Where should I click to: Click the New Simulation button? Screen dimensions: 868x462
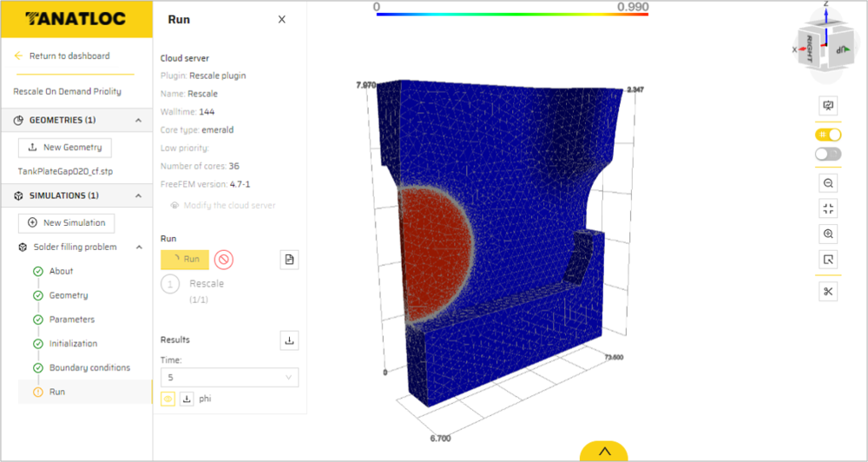point(66,223)
